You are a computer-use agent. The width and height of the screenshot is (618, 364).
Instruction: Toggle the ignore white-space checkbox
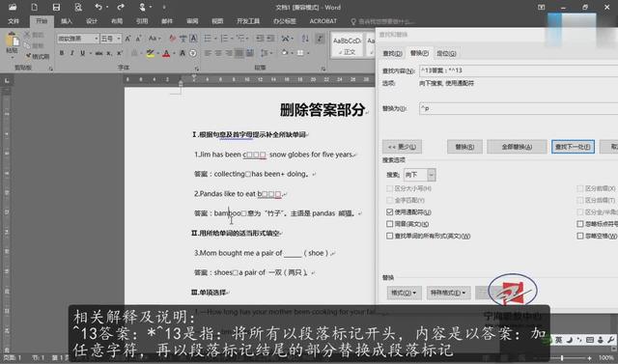(580, 236)
